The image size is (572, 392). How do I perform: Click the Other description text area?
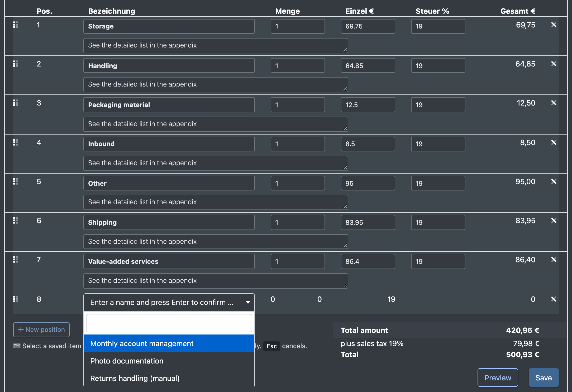216,202
